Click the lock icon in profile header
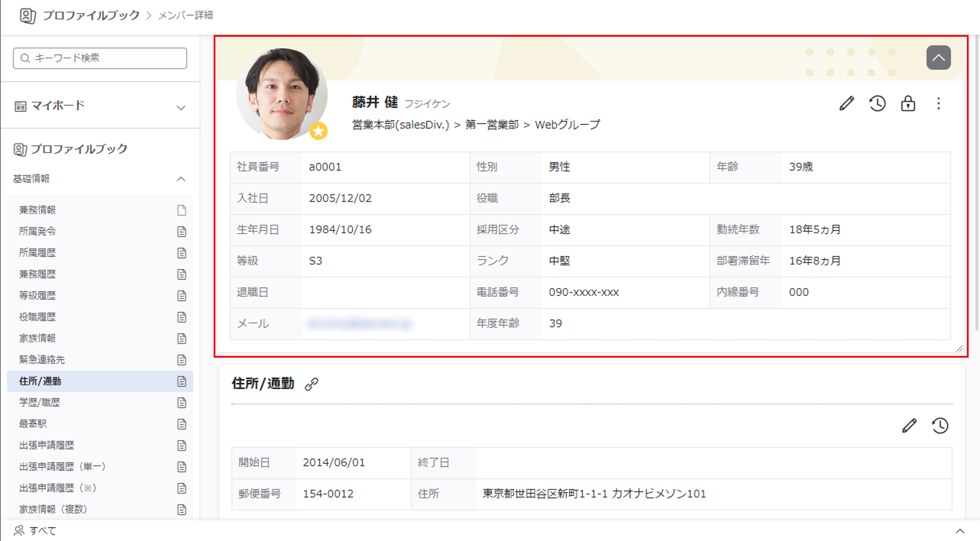 coord(908,104)
